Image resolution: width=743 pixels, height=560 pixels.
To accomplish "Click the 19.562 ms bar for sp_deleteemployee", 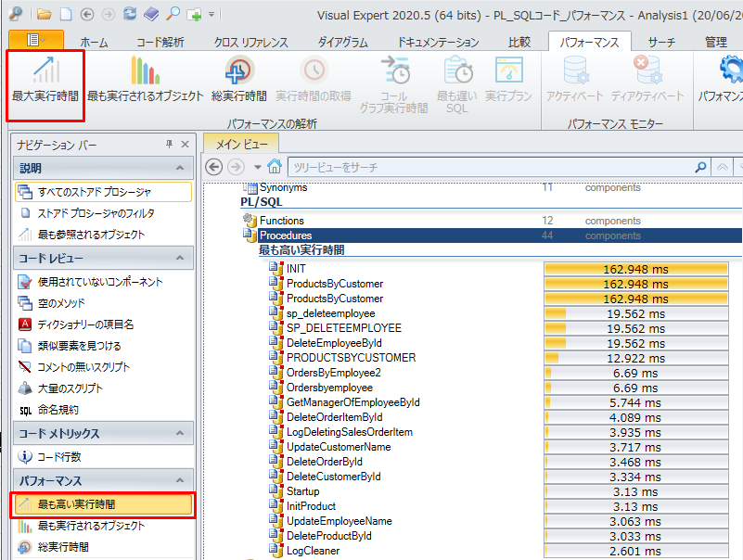I will click(636, 313).
